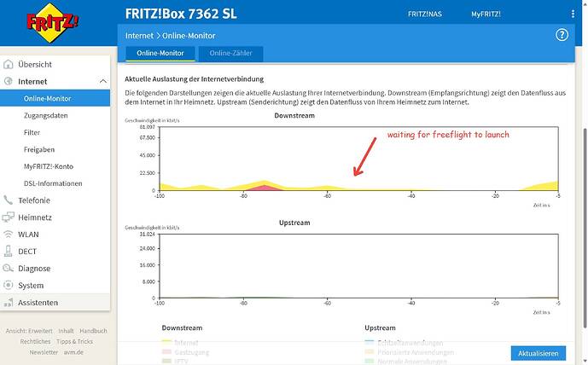Click the Internet breadcrumb link
This screenshot has width=588, height=365.
[139, 36]
